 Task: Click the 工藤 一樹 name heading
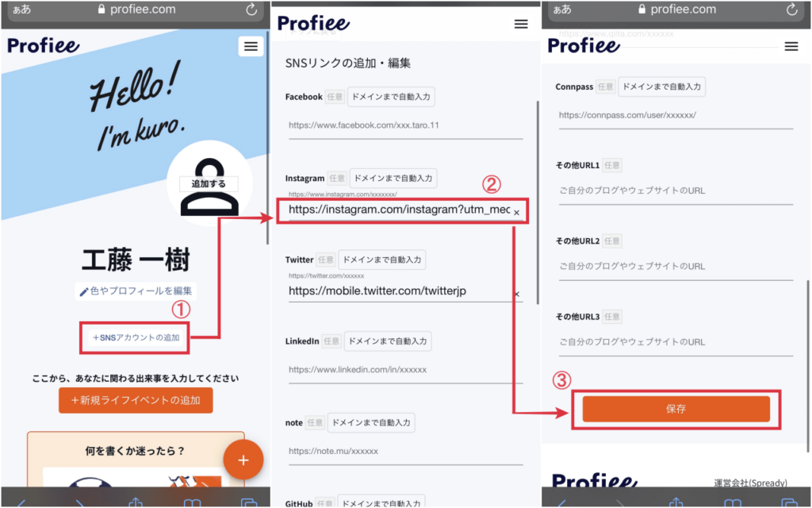(x=136, y=260)
